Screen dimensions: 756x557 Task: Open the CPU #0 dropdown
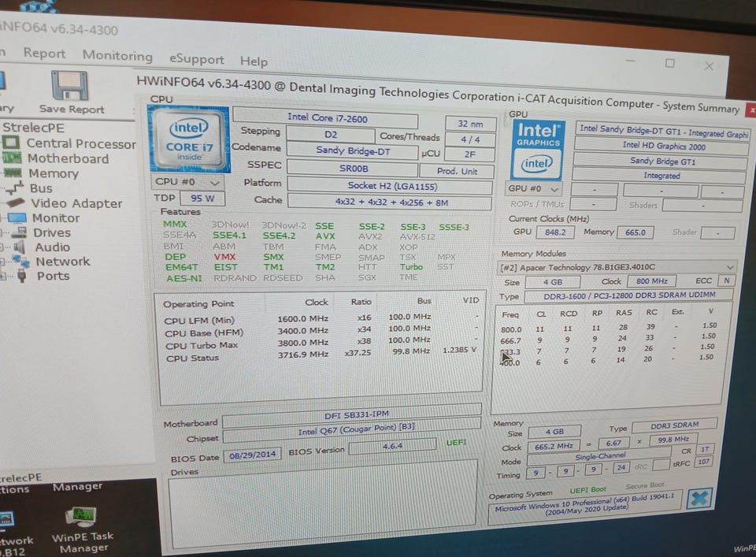187,182
